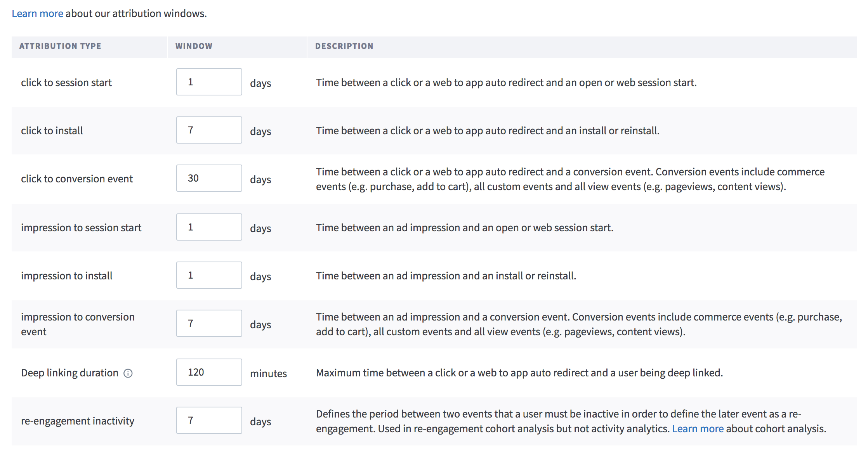This screenshot has height=454, width=868.
Task: Click the ATTRIBUTION TYPE column header
Action: [x=60, y=46]
